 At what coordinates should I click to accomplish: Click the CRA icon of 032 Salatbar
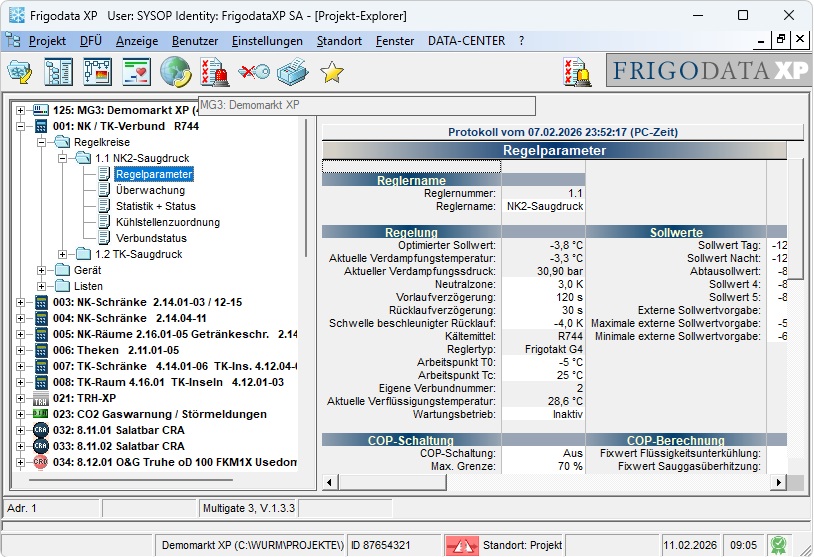tap(40, 430)
